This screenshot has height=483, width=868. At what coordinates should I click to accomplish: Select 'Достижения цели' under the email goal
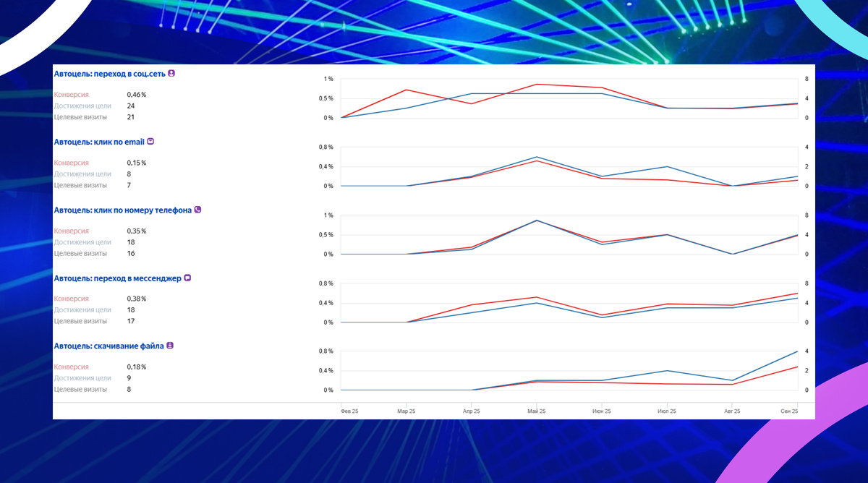(x=82, y=174)
